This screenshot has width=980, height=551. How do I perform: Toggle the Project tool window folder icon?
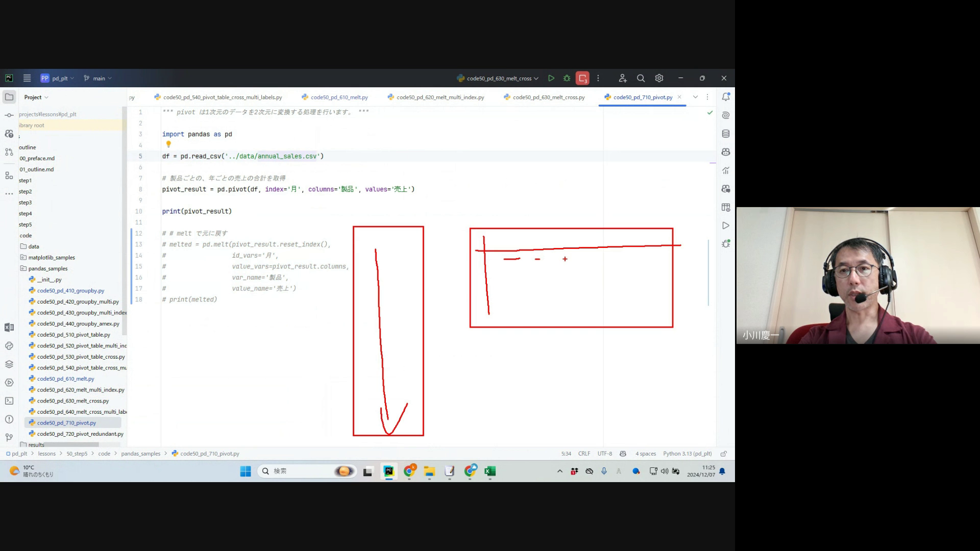tap(9, 97)
